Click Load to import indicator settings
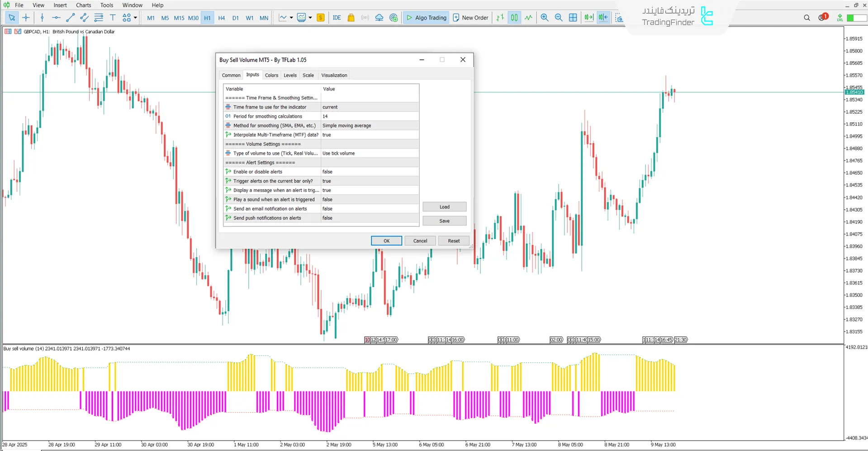The image size is (868, 451). click(444, 206)
